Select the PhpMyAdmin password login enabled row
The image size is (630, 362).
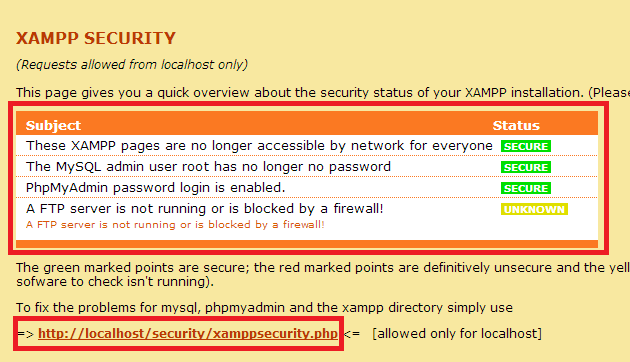click(155, 188)
